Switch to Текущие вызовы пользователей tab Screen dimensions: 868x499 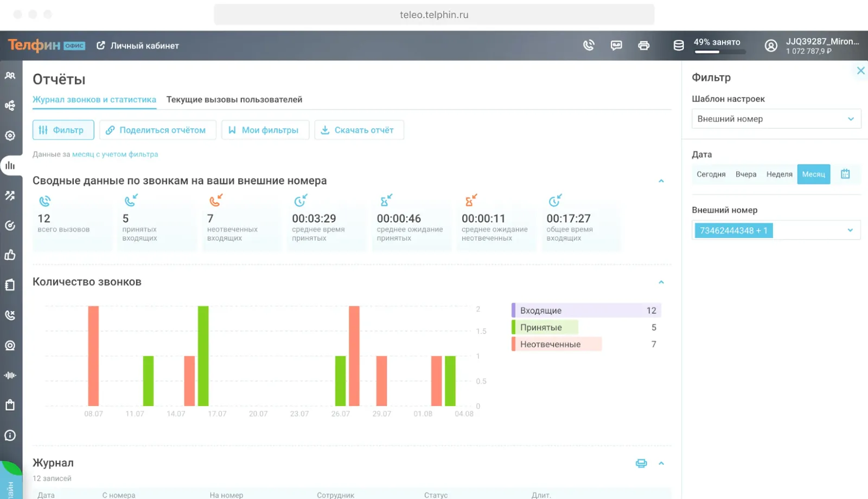point(234,100)
